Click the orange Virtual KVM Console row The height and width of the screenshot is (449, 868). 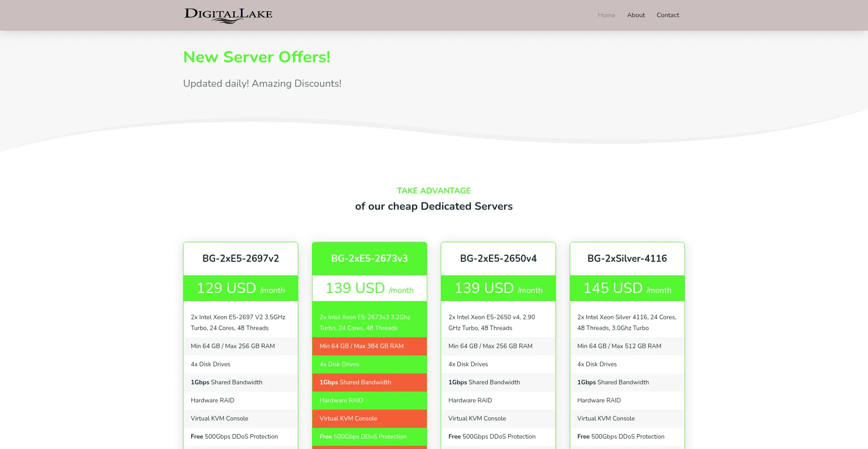(348, 418)
